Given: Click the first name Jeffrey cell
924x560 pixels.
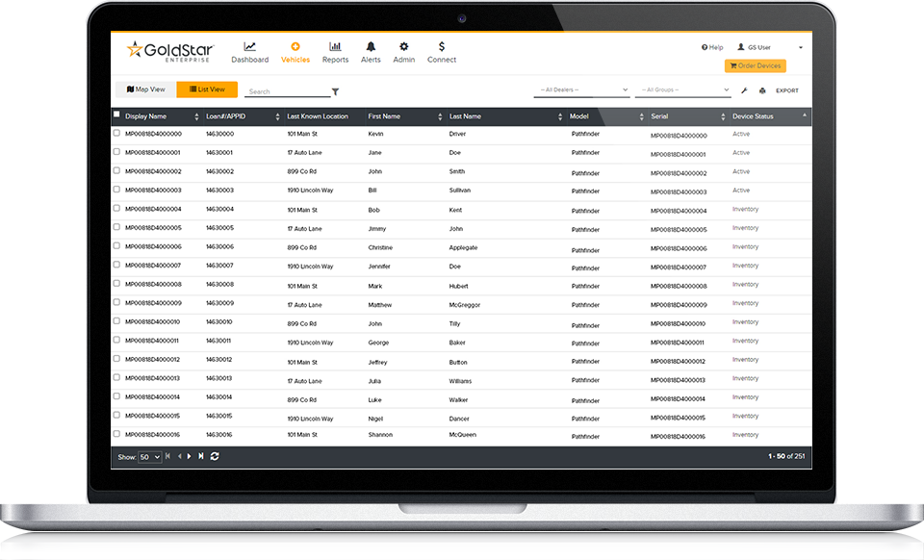Looking at the screenshot, I should pyautogui.click(x=377, y=362).
